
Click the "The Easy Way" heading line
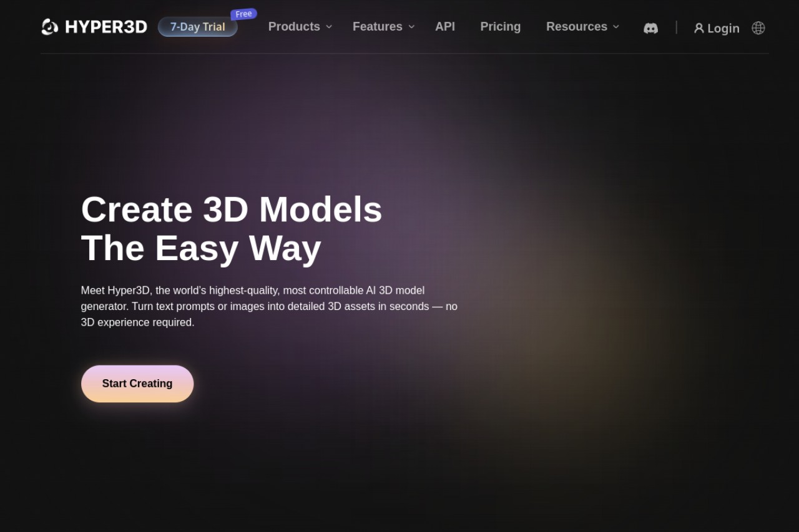tap(201, 248)
